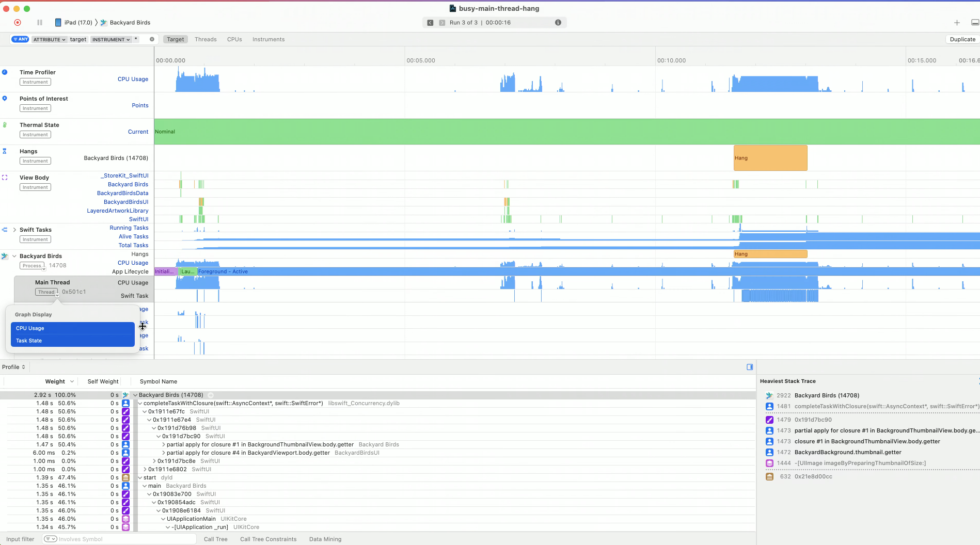Go to the next run arrow
Image resolution: width=980 pixels, height=545 pixels.
pyautogui.click(x=442, y=23)
